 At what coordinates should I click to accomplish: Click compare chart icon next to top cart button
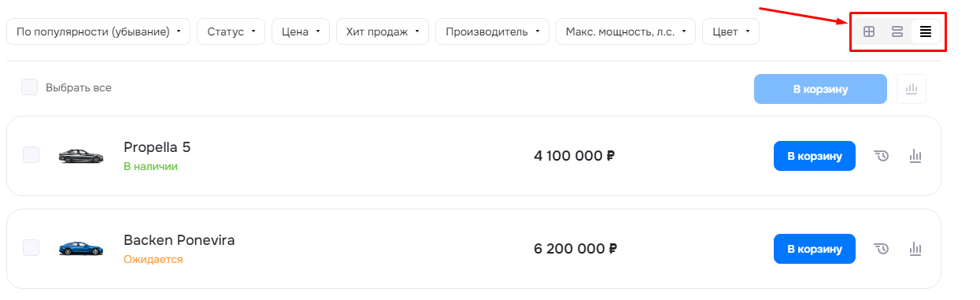click(912, 89)
